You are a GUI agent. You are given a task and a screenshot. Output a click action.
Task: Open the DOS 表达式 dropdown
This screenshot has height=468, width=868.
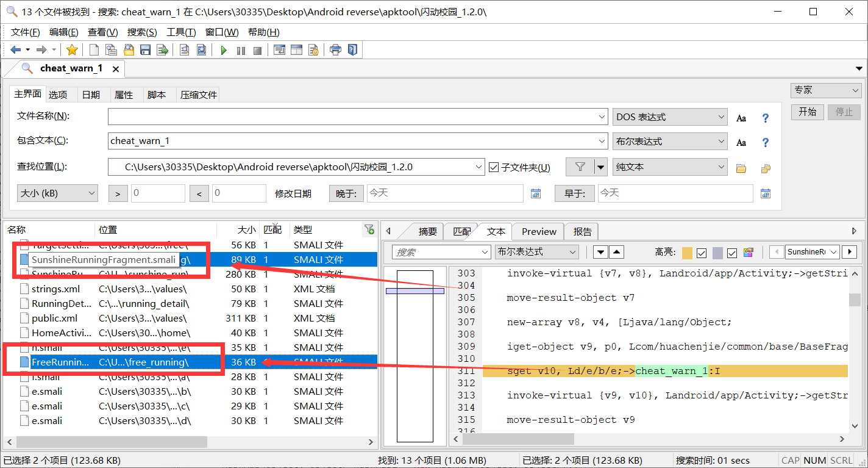click(670, 117)
